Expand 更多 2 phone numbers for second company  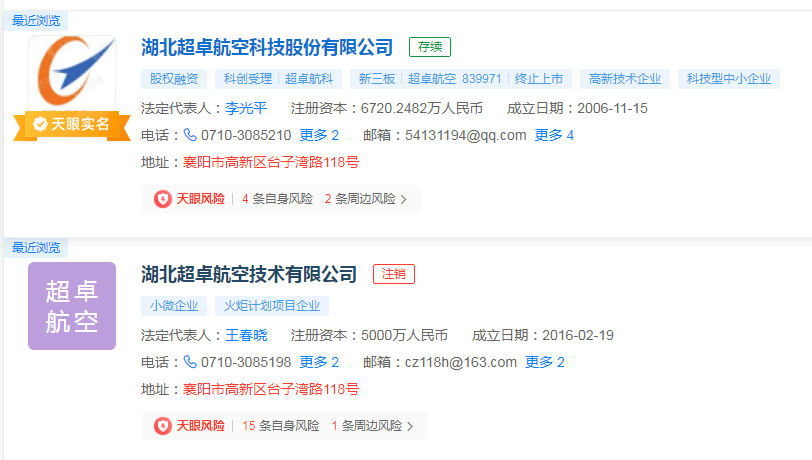click(319, 362)
